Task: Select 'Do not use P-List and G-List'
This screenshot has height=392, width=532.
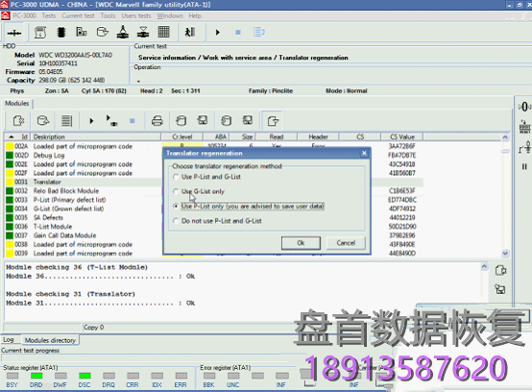Action: click(217, 221)
